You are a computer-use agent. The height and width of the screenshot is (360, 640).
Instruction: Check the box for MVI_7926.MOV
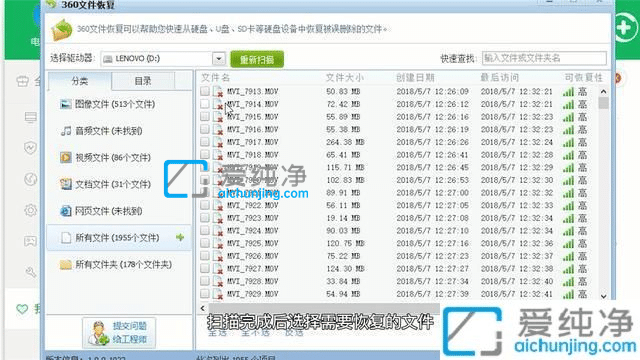pyautogui.click(x=205, y=256)
